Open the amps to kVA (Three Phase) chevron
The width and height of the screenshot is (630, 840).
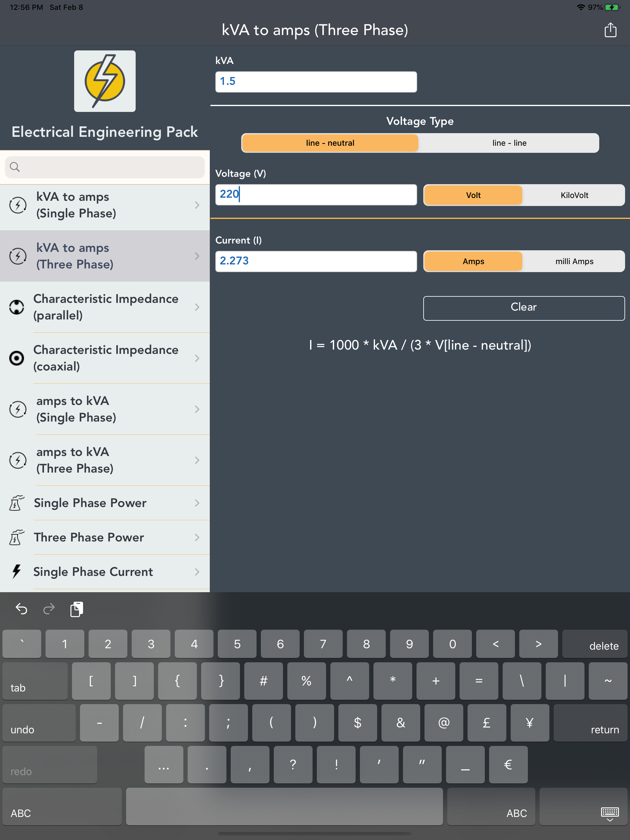click(x=197, y=460)
